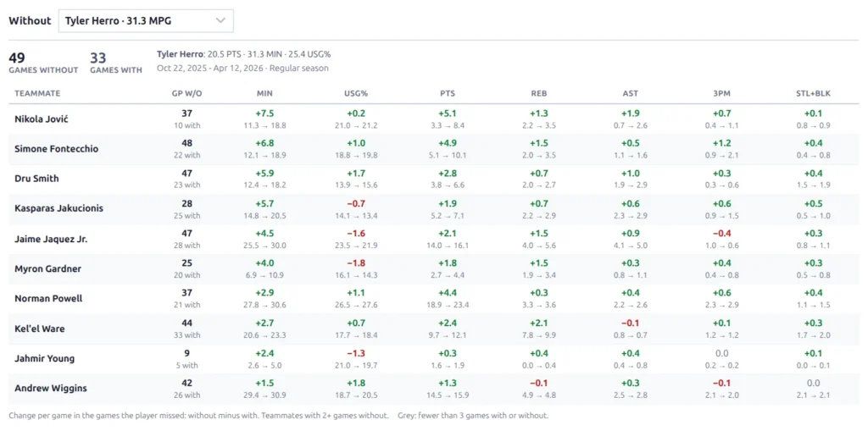Click Kel'el Ware's 44 games without count
This screenshot has height=431, width=868.
[x=187, y=323]
